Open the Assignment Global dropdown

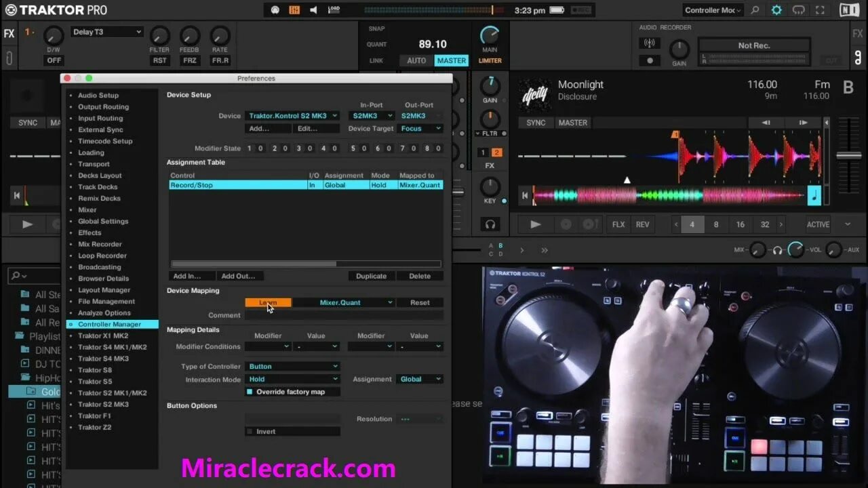(420, 379)
